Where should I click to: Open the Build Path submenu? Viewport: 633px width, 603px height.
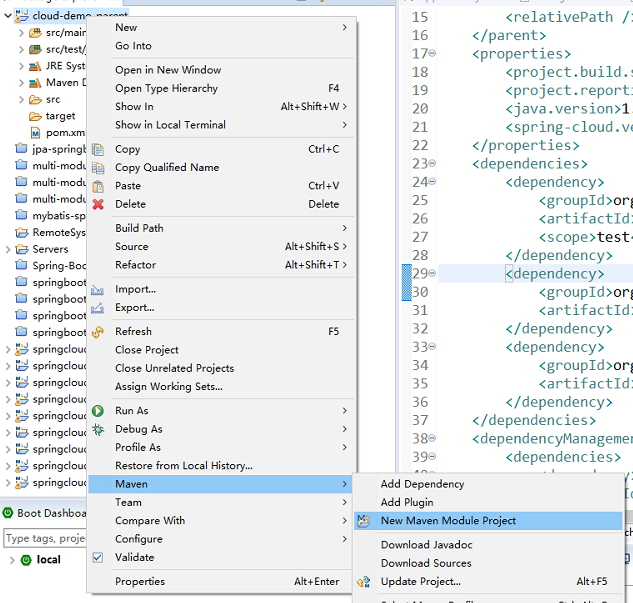point(139,228)
